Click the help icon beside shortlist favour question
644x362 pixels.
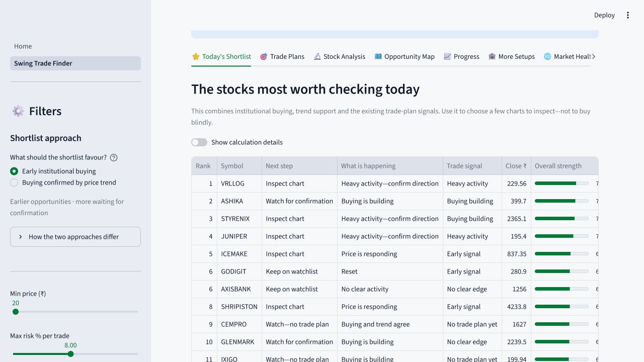click(114, 157)
